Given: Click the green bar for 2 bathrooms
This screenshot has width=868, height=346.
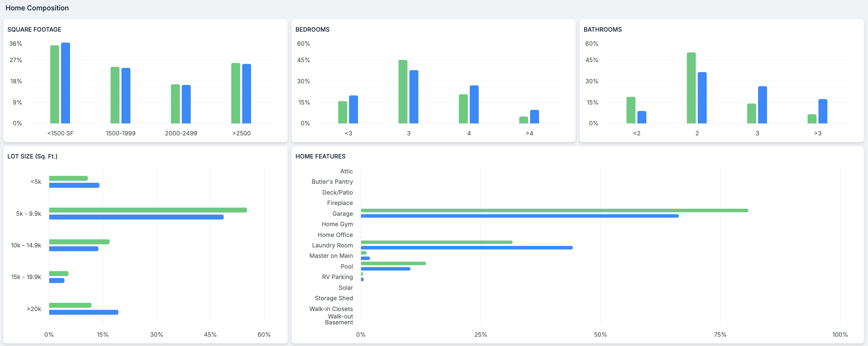Looking at the screenshot, I should pyautogui.click(x=691, y=88).
